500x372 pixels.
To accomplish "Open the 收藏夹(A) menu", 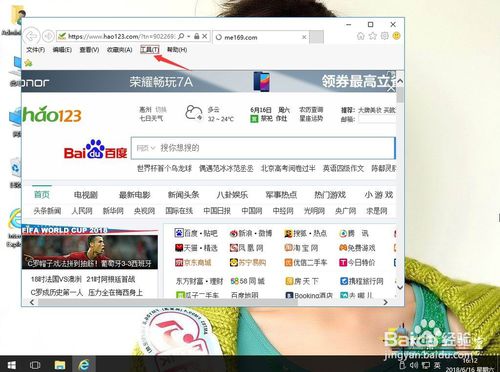I will tap(119, 50).
